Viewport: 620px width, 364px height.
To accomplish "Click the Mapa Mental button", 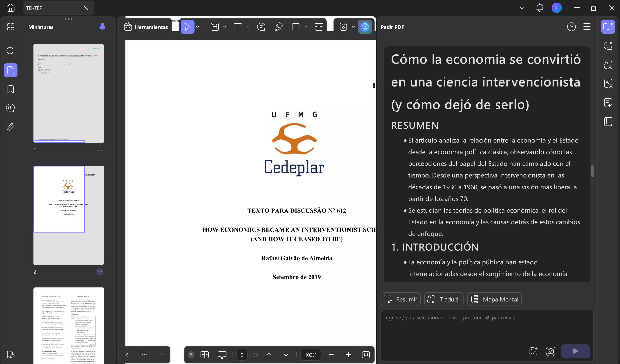I will click(x=494, y=299).
